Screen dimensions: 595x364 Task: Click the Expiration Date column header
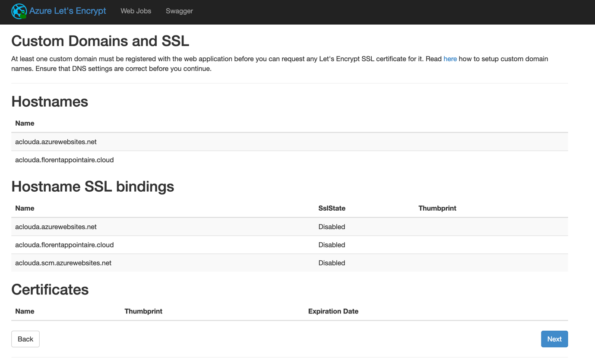[333, 311]
